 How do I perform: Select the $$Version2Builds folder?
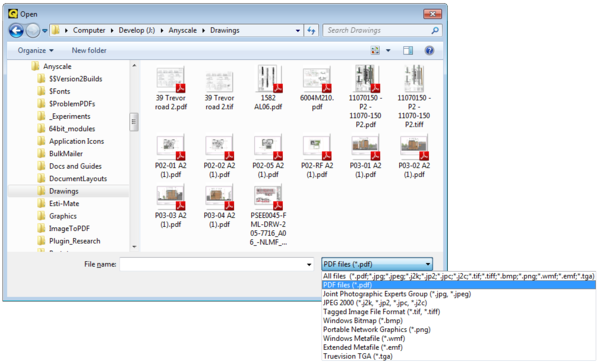(75, 79)
